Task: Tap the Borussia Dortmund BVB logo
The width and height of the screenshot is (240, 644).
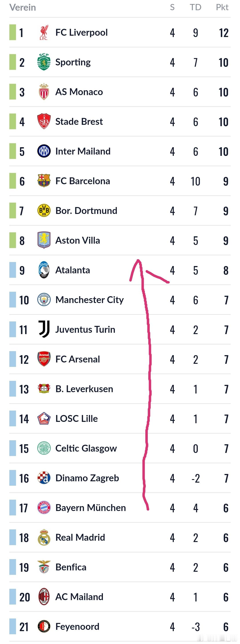Action: pyautogui.click(x=44, y=211)
